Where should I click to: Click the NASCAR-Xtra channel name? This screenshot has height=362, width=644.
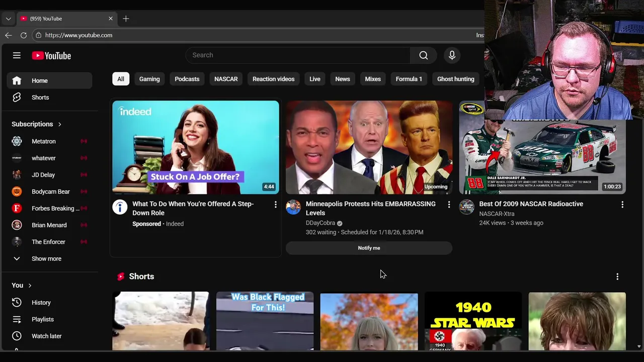point(497,214)
